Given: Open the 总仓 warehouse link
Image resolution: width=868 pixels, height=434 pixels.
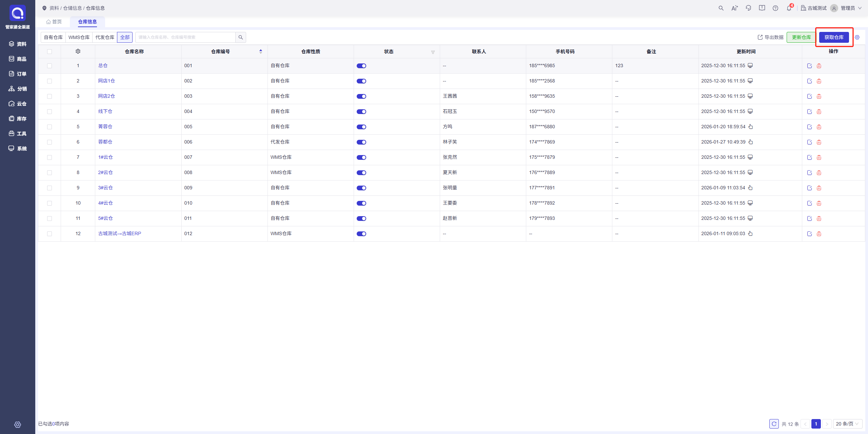Looking at the screenshot, I should click(103, 65).
